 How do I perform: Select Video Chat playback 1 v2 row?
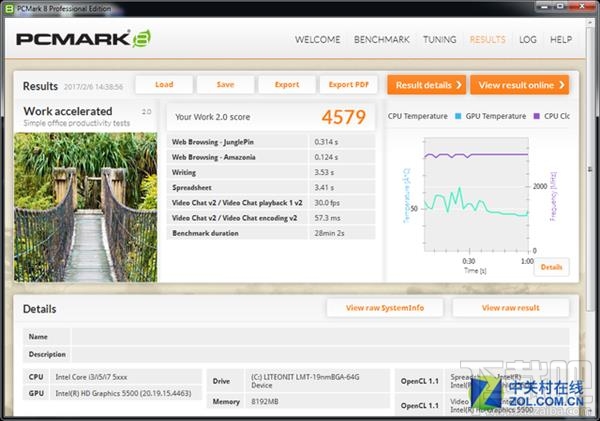pos(271,203)
